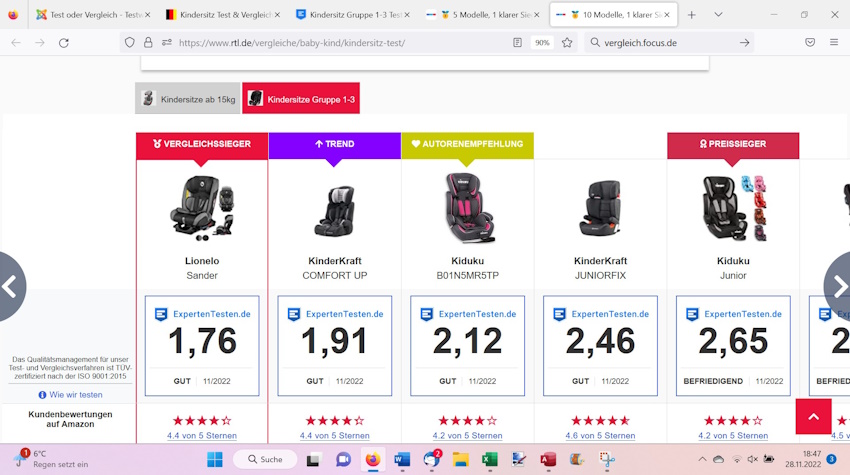Image resolution: width=850 pixels, height=475 pixels.
Task: Go back to the previous page
Action: pyautogui.click(x=16, y=43)
